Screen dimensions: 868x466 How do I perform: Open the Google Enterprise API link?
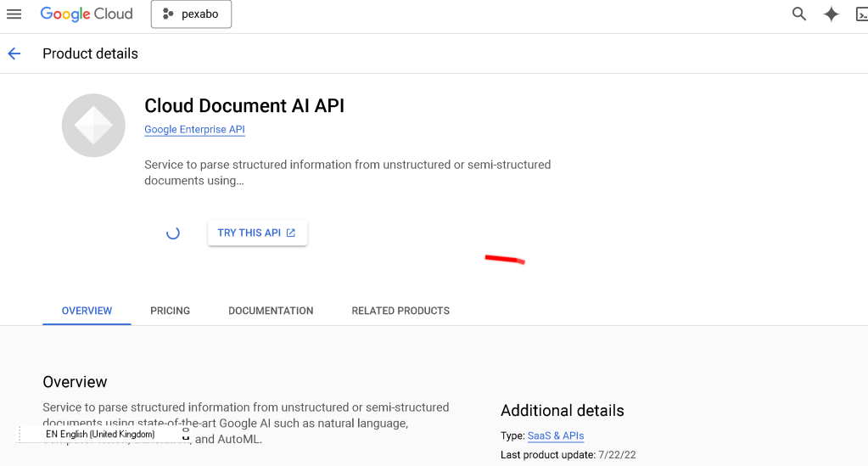[x=194, y=129]
